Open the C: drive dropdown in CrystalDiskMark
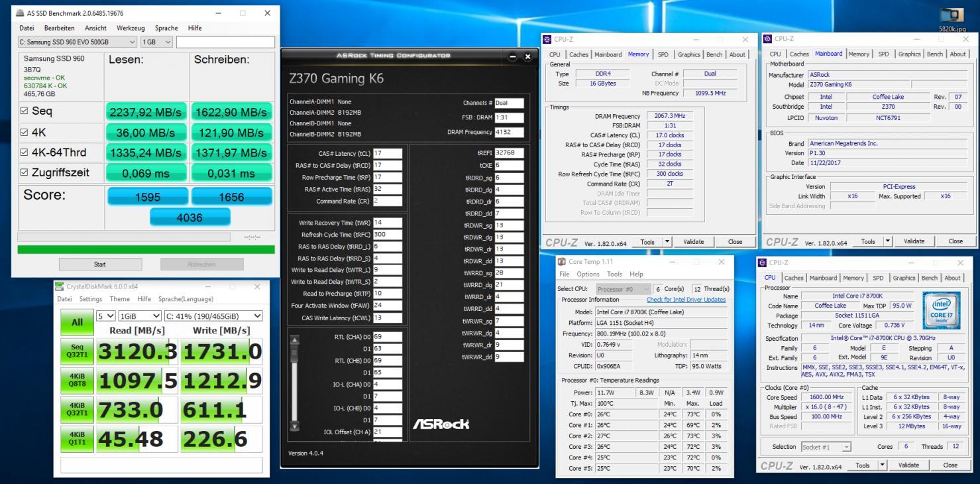 (213, 316)
